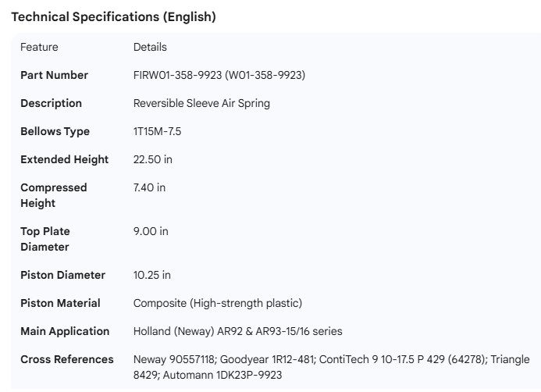Select the Compressed Height row label
The width and height of the screenshot is (541, 392).
[53, 195]
